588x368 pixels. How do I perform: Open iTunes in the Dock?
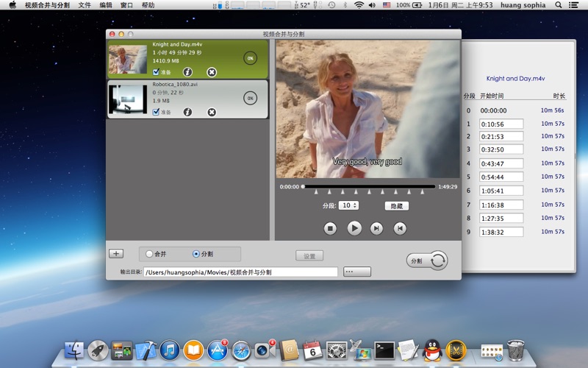170,350
